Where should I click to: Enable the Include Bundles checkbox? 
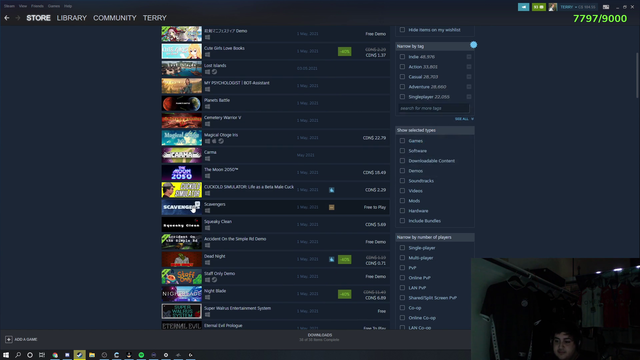pos(402,221)
